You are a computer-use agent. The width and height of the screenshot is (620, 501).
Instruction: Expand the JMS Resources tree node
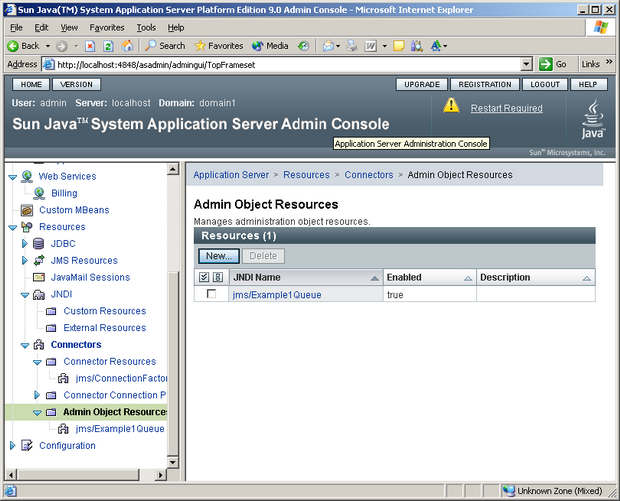25,261
